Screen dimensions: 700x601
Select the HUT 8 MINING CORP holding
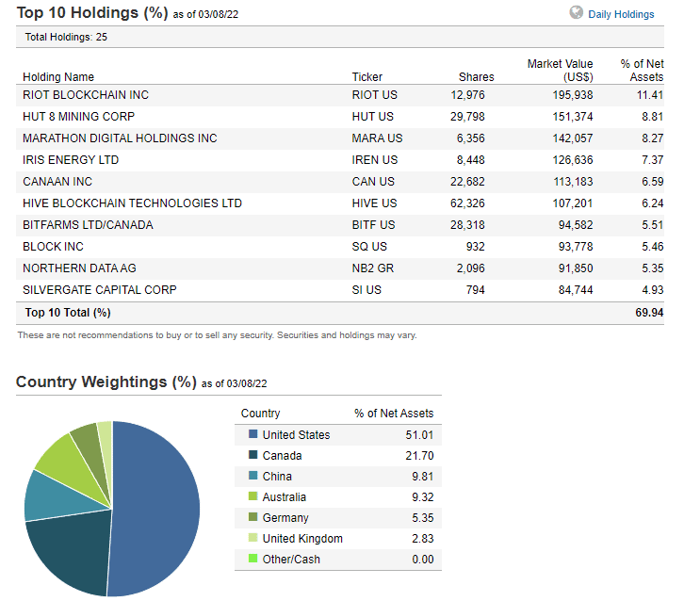click(x=78, y=117)
